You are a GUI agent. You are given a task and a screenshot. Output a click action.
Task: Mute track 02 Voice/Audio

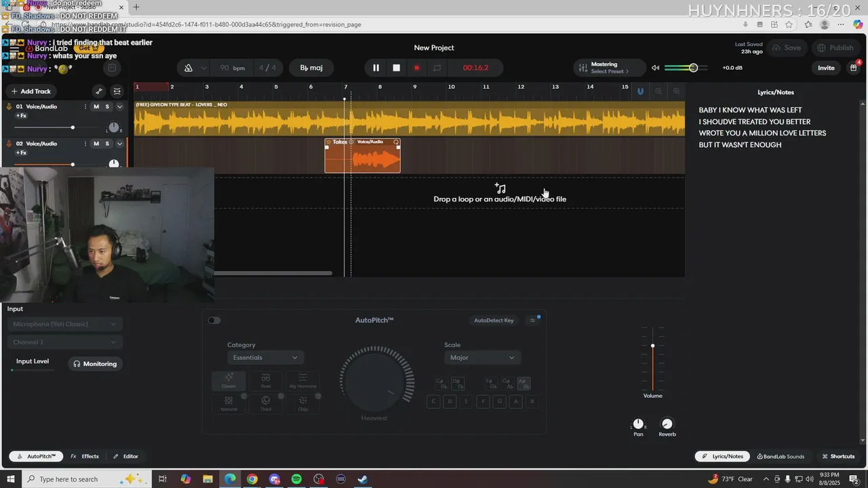pyautogui.click(x=96, y=144)
